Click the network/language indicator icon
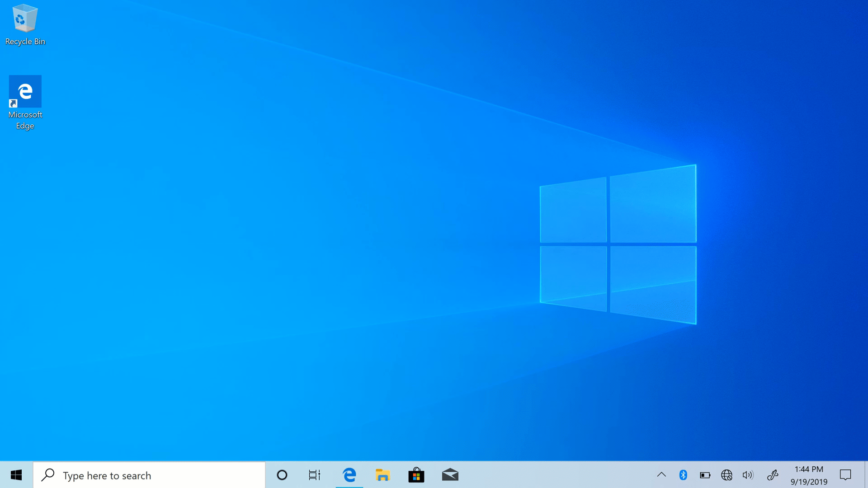The width and height of the screenshot is (868, 488). 726,475
